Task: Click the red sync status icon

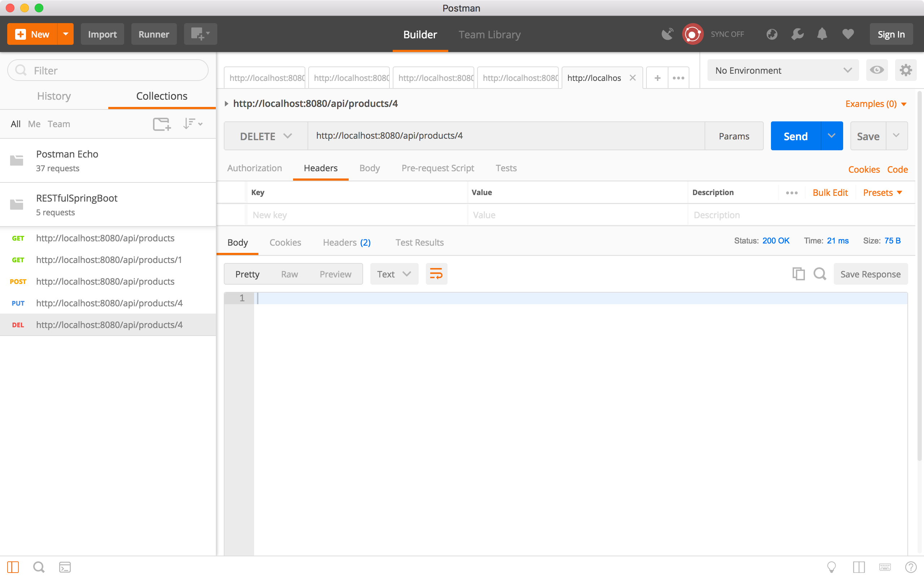Action: 693,34
